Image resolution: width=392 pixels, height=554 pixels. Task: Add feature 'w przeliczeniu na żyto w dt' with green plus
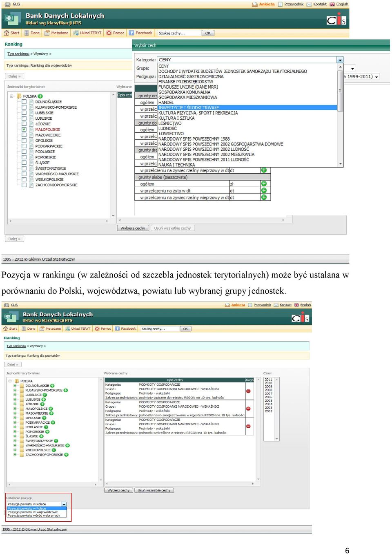coord(264,190)
